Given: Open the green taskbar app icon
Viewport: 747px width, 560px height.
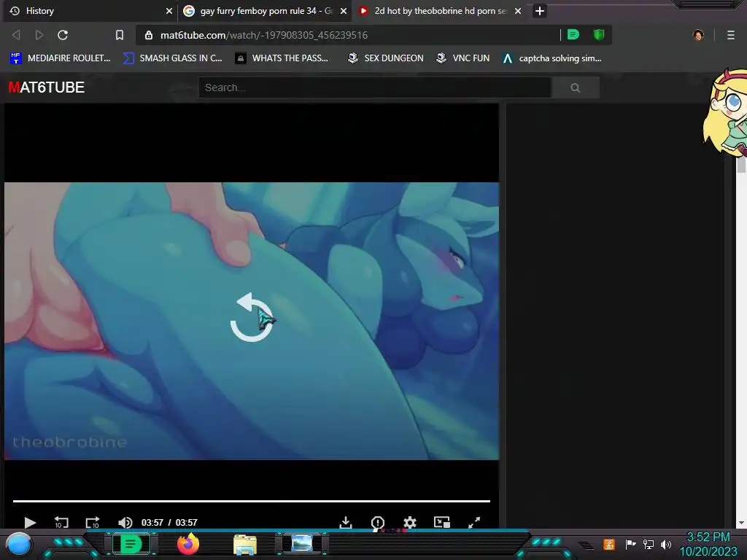Looking at the screenshot, I should [x=131, y=544].
